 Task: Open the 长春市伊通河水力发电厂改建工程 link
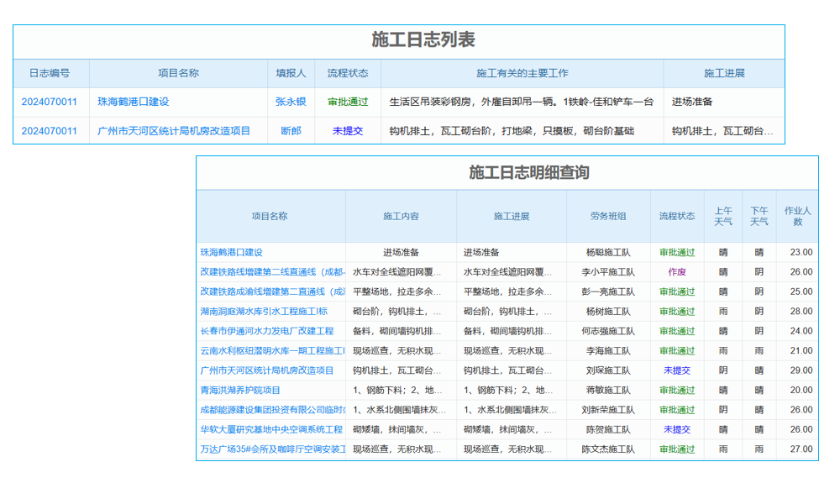(269, 330)
